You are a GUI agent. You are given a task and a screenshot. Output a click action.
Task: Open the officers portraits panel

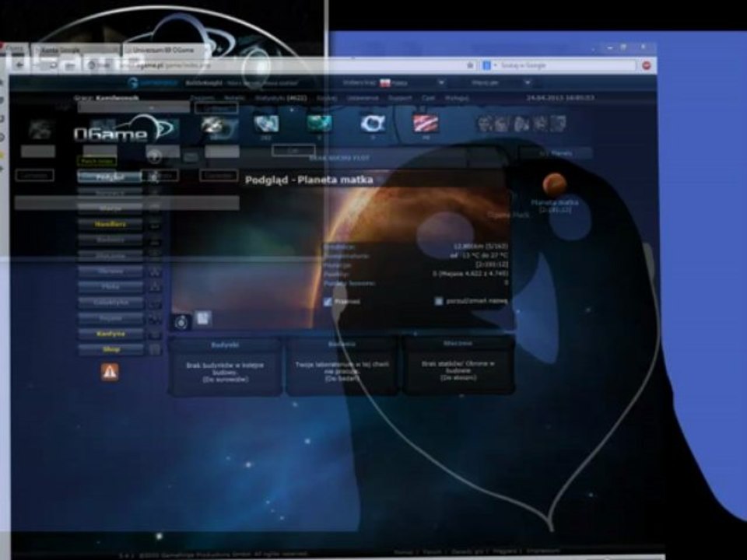(x=521, y=124)
